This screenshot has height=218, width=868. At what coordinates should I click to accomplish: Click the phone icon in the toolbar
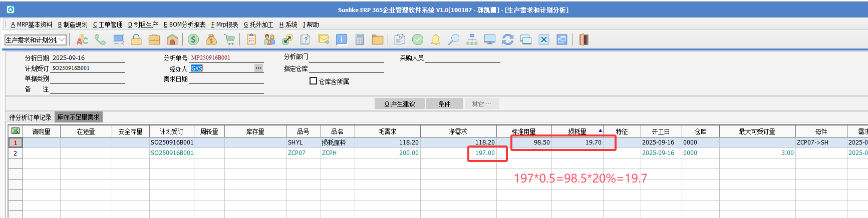(100, 39)
